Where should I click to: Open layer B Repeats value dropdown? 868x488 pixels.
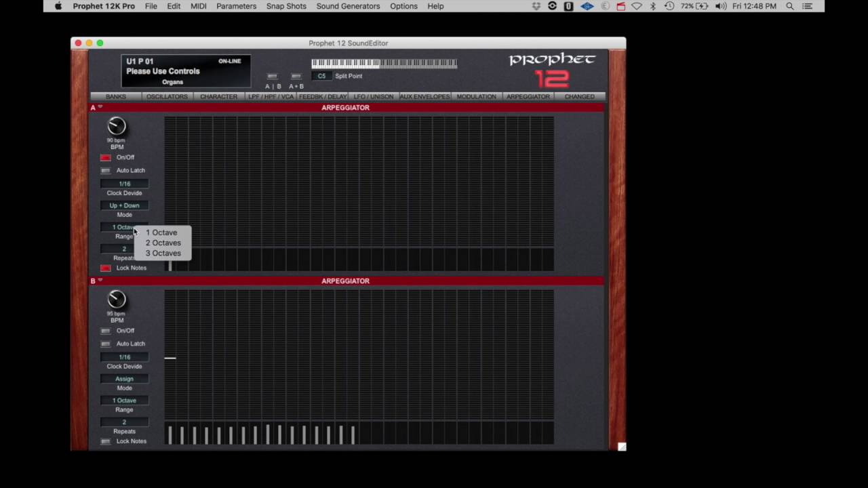[x=124, y=422]
